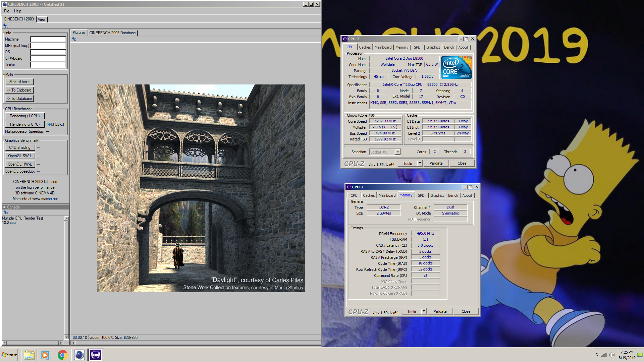Screen dimensions: 644x362
Task: Open Mainboard tab in lower CPU-Z window
Action: click(387, 195)
